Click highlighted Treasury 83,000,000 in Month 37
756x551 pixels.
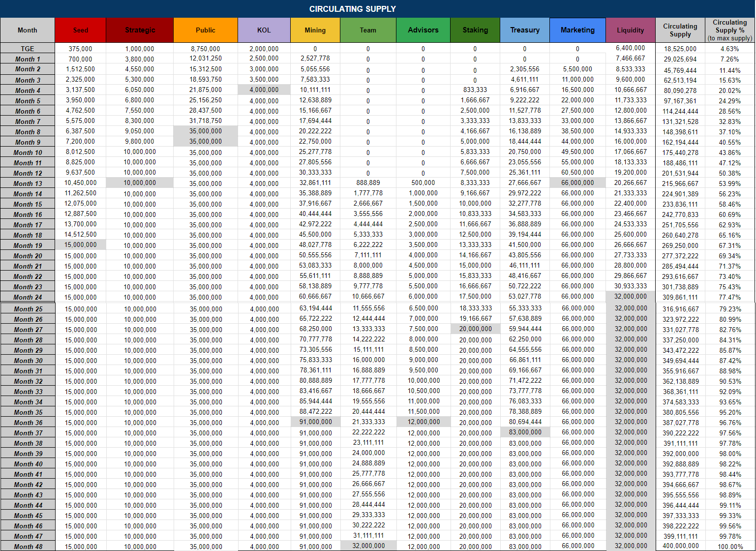tap(525, 432)
